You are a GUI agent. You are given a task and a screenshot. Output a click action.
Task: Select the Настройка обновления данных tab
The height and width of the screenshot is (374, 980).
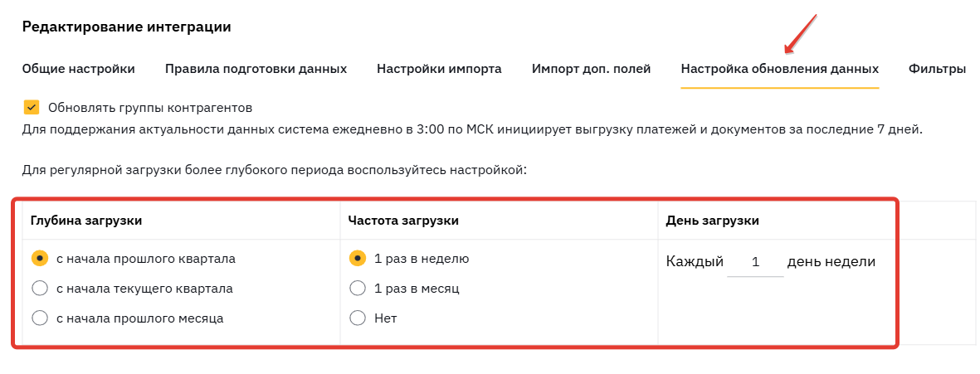click(x=779, y=69)
